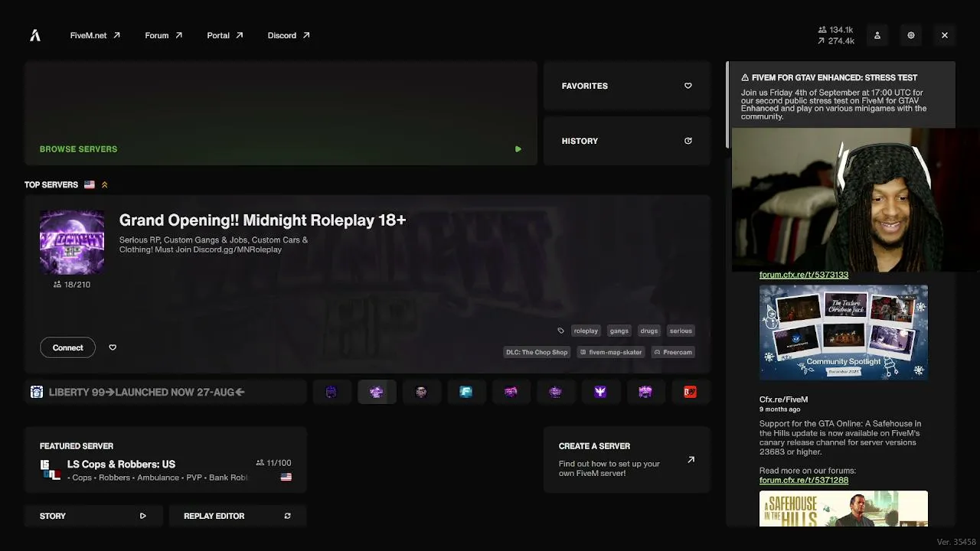The height and width of the screenshot is (551, 980).
Task: Click the FiveM logo icon
Action: tap(35, 35)
